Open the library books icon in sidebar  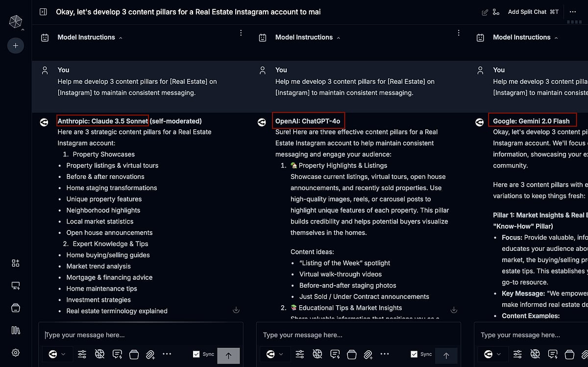pyautogui.click(x=15, y=330)
